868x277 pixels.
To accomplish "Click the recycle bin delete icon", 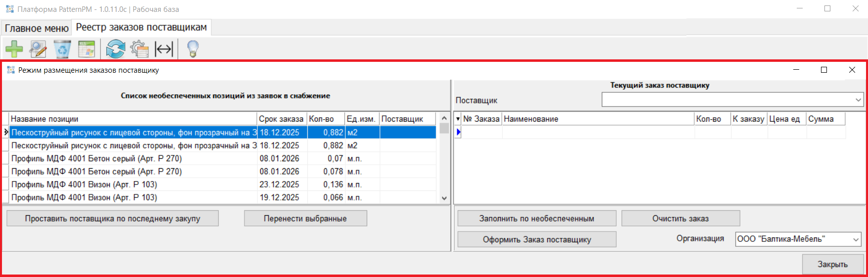I will 62,49.
